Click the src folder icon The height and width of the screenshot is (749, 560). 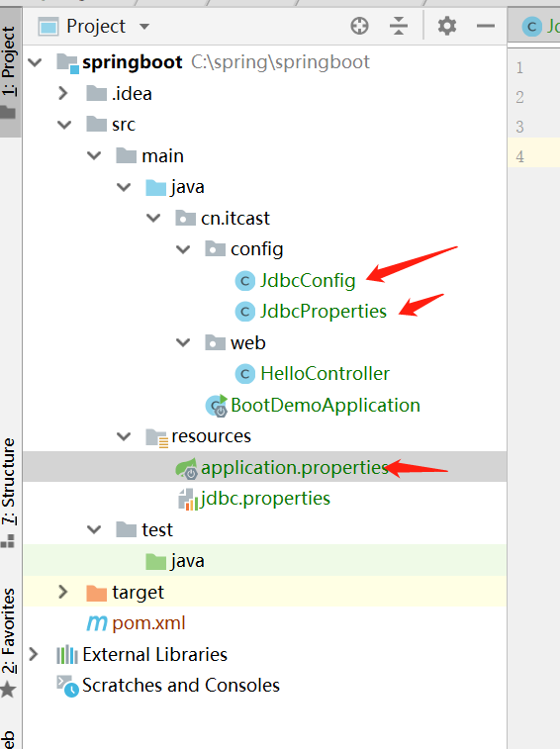(97, 125)
